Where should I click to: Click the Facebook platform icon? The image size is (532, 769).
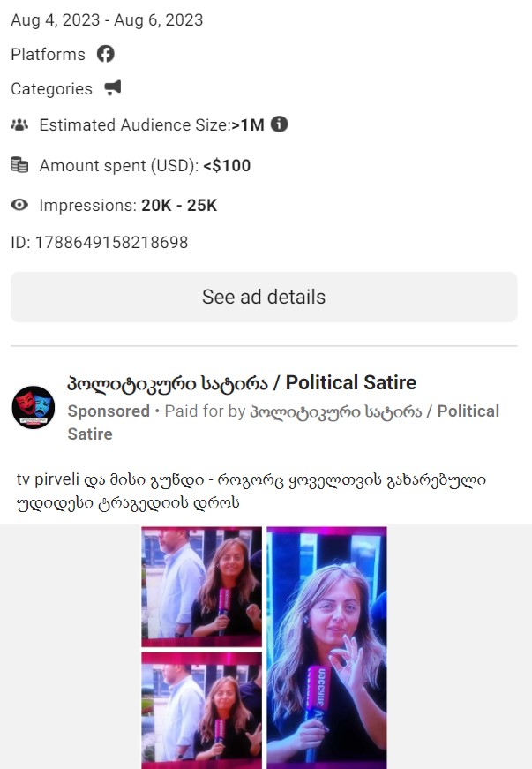point(105,54)
